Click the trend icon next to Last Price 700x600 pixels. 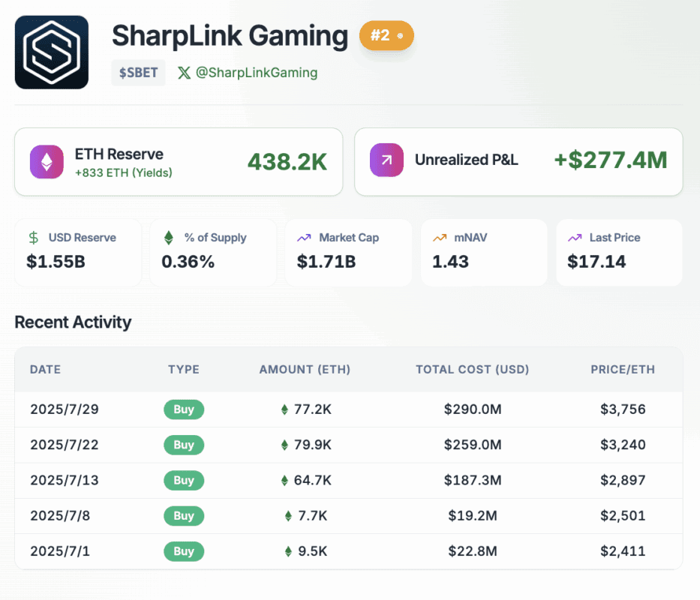pos(575,238)
